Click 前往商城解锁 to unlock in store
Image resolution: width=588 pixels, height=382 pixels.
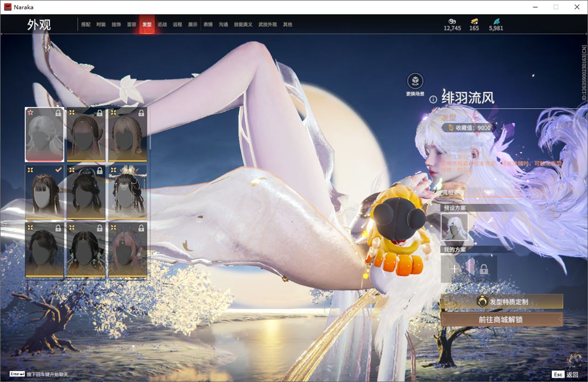click(x=502, y=319)
